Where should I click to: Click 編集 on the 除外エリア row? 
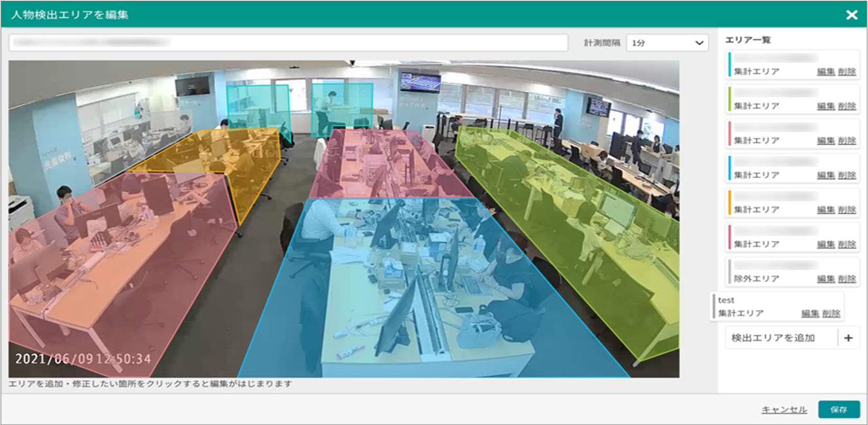tap(825, 279)
